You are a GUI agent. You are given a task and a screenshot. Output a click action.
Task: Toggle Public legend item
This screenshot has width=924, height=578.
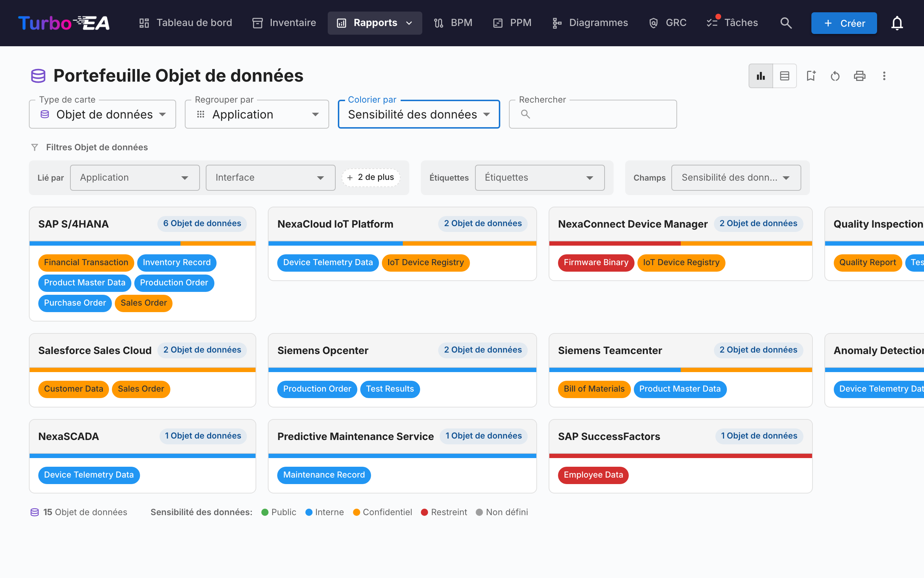tap(279, 512)
